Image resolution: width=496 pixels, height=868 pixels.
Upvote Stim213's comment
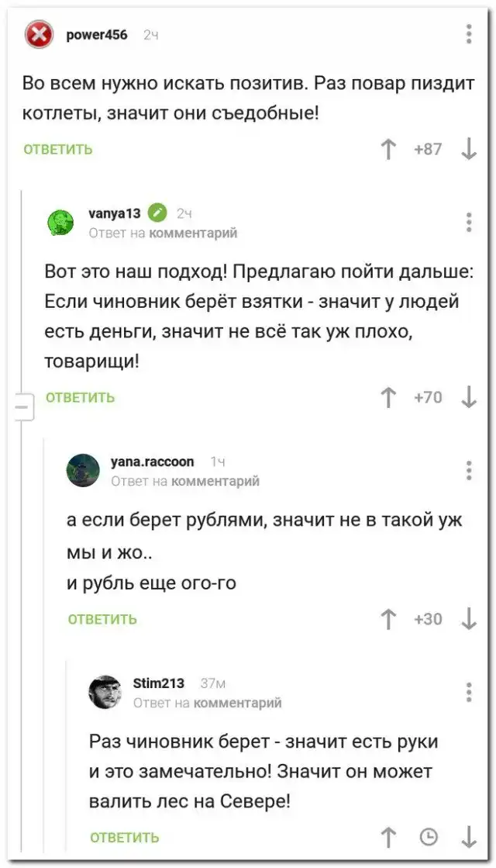(388, 836)
